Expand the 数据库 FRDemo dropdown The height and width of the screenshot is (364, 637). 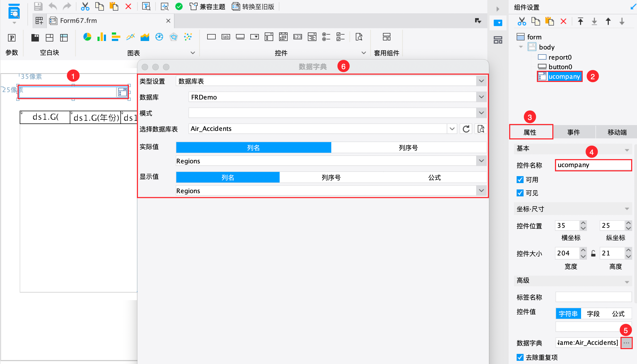(x=481, y=97)
